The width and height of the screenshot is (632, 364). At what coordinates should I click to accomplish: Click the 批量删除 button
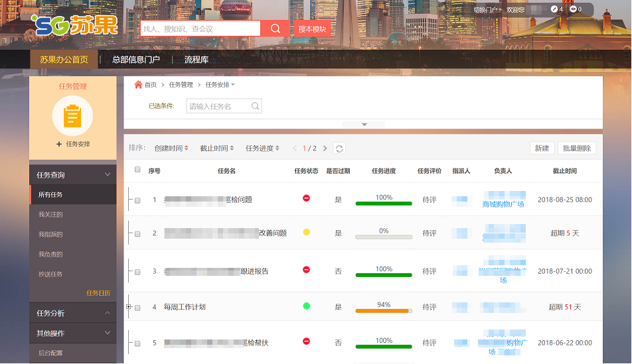point(576,149)
